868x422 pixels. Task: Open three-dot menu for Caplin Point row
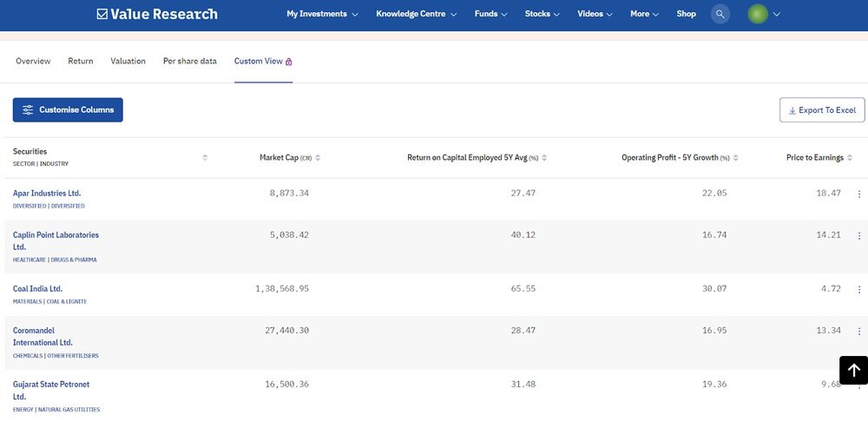click(x=859, y=235)
